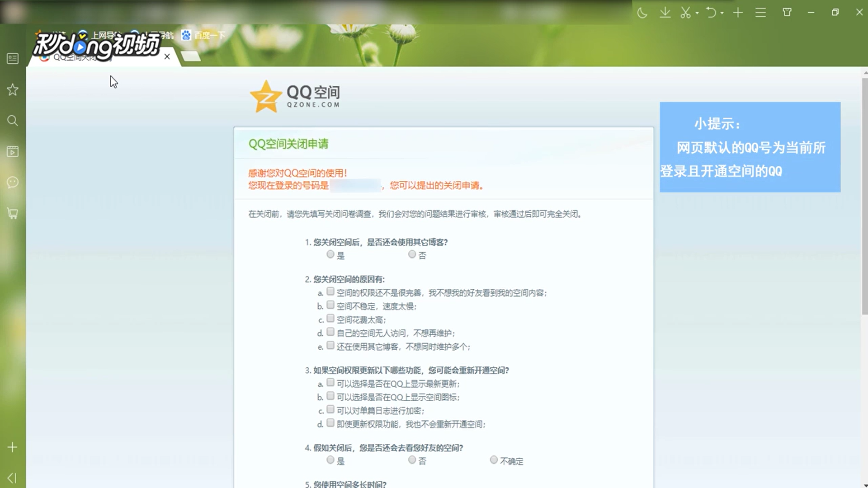Minimize the browser window

point(811,13)
